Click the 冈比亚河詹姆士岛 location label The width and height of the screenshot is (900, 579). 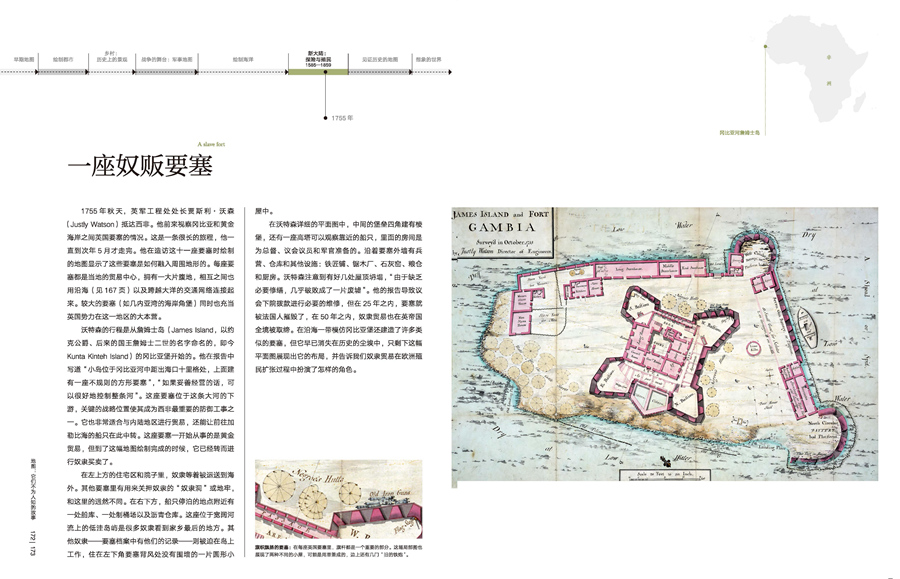(740, 133)
